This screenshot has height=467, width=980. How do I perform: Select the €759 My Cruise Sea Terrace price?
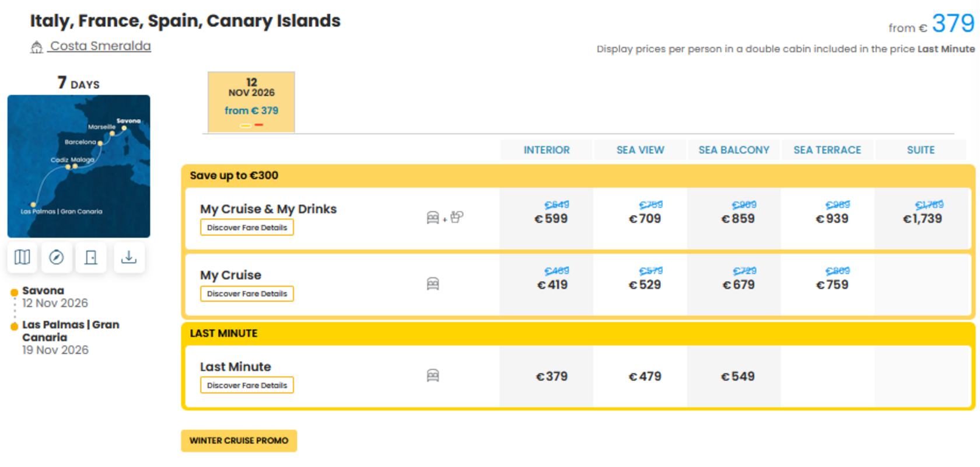[832, 285]
